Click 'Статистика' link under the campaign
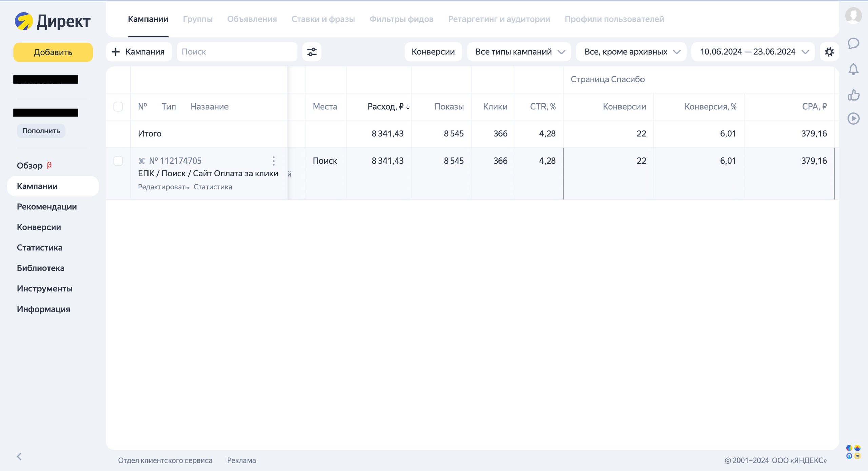Screen dimensions: 868x471 (x=213, y=187)
